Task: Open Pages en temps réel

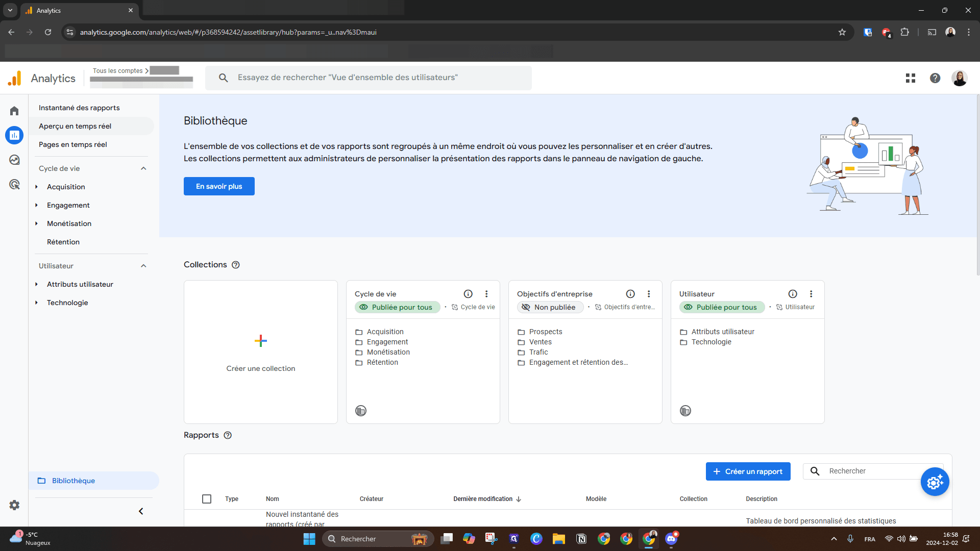Action: tap(73, 144)
